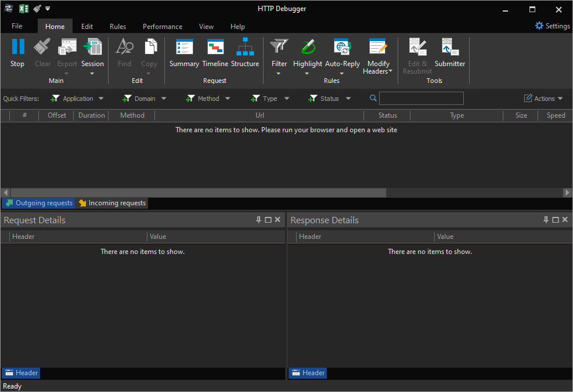This screenshot has height=392, width=573.
Task: Close the Response Details panel
Action: point(565,220)
